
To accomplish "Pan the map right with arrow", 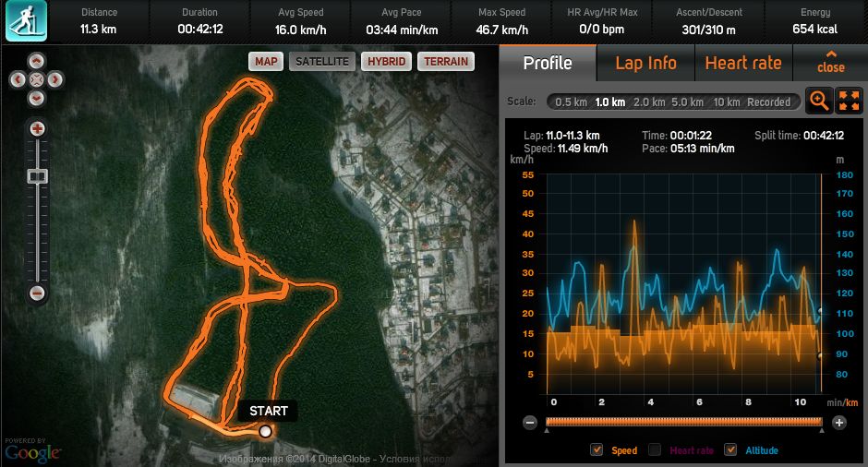I will [54, 79].
